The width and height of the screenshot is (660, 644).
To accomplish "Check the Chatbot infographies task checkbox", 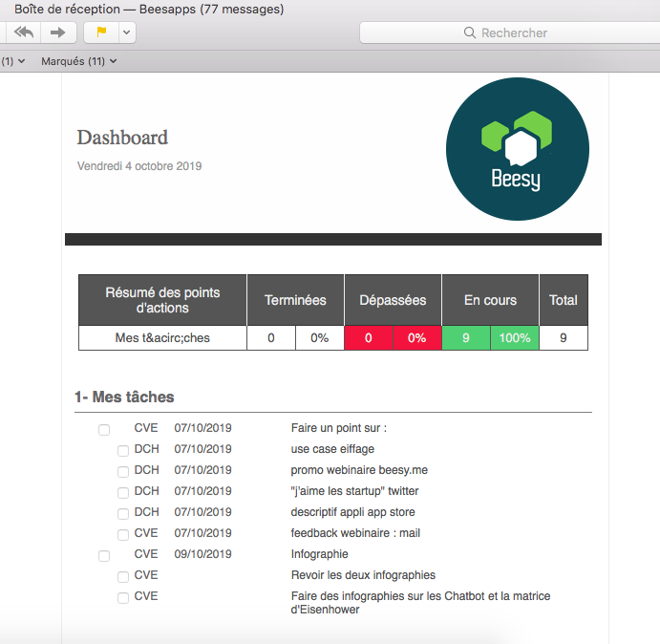I will click(x=123, y=598).
